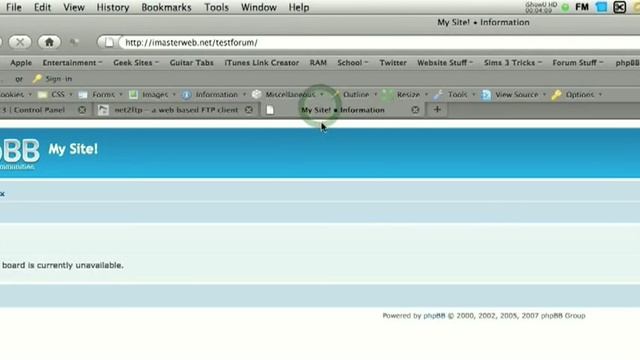Image resolution: width=640 pixels, height=360 pixels.
Task: Open the CSS web developer menu
Action: click(x=58, y=95)
